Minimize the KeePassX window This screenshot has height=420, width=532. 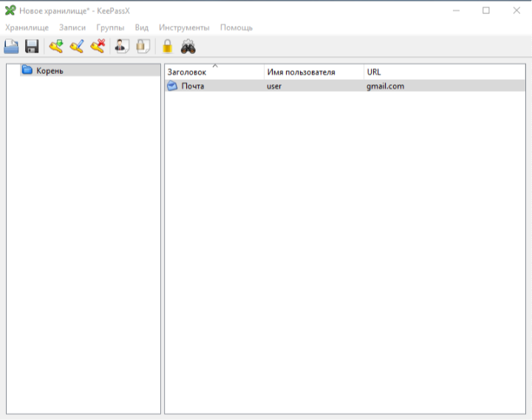(x=456, y=10)
